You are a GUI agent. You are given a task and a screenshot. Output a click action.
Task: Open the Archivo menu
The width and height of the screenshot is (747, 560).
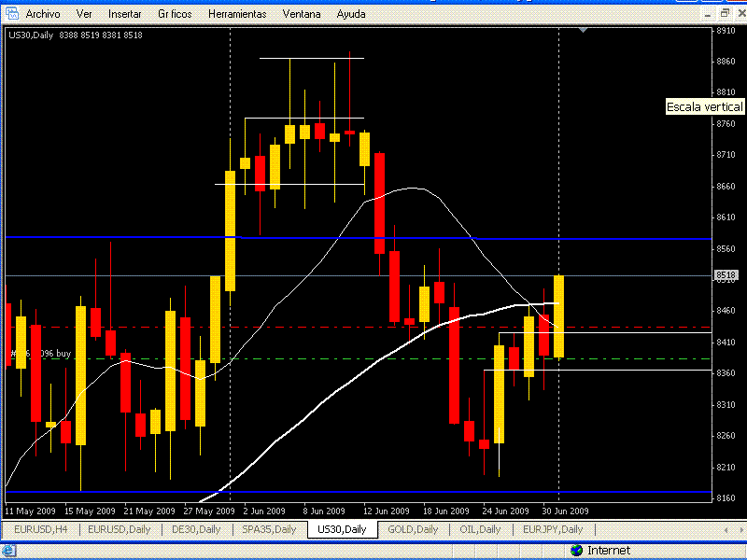coord(43,14)
